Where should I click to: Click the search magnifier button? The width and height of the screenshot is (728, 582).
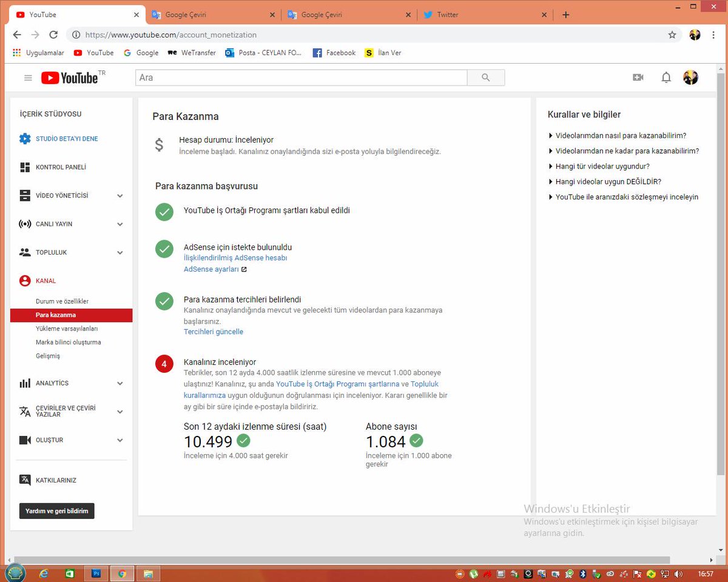tap(485, 78)
